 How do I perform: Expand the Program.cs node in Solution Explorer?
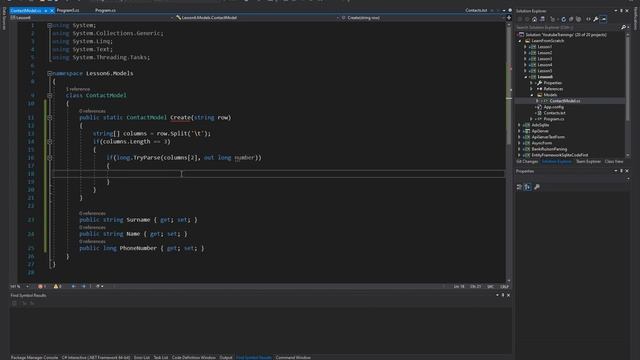pyautogui.click(x=532, y=119)
